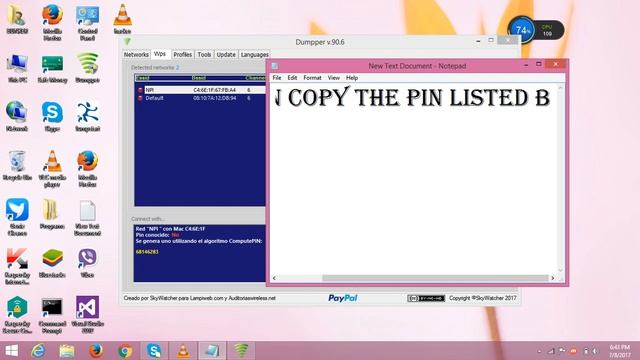The image size is (640, 360).
Task: Open Notepad's File menu
Action: [277, 78]
